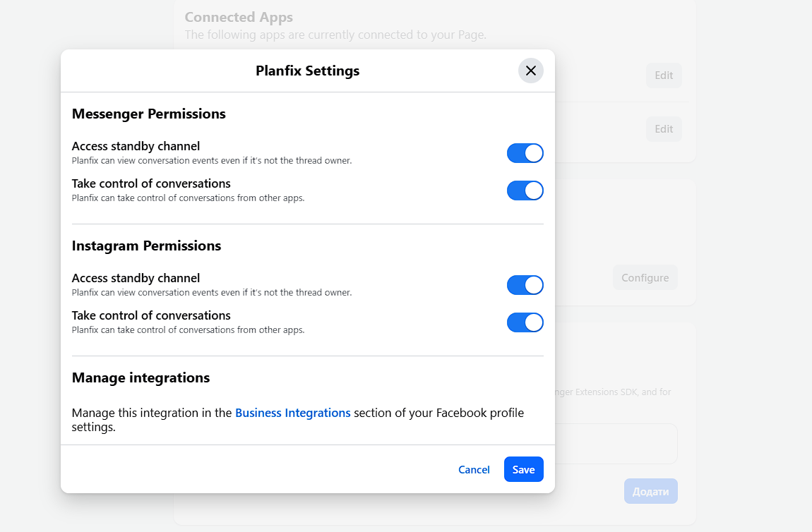Click the second Edit button behind the dialog
Viewport: 812px width, 532px height.
[664, 129]
